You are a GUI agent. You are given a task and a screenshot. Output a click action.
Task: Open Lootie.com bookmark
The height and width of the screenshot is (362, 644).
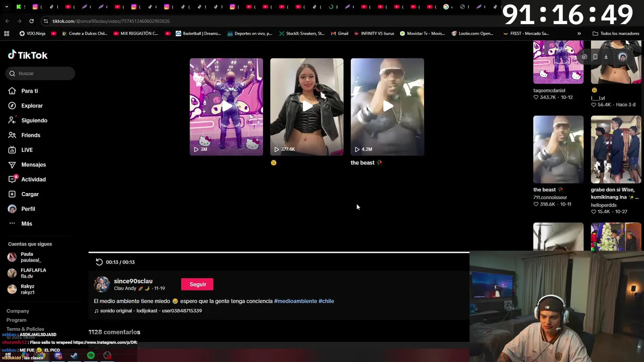click(472, 34)
